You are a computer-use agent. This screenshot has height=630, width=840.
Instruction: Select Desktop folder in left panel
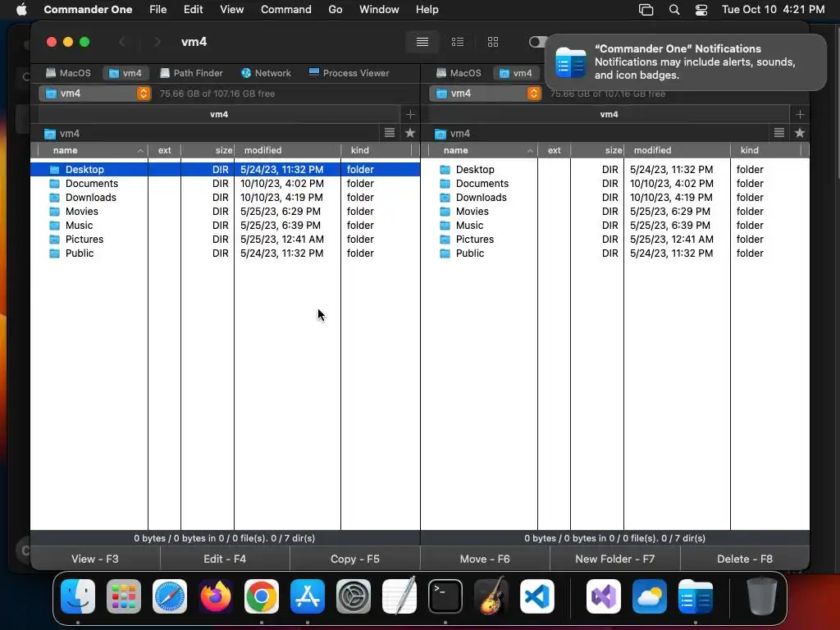click(225, 169)
